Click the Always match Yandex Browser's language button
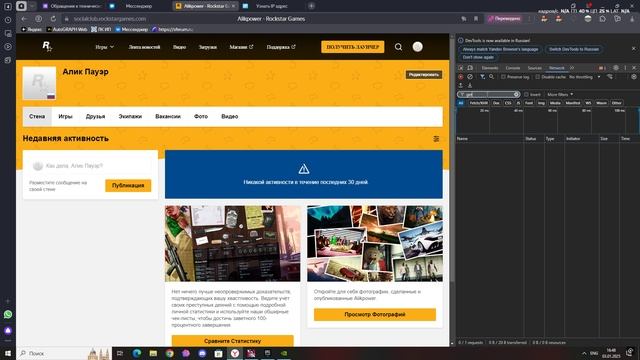This screenshot has height=360, width=640. [x=500, y=49]
